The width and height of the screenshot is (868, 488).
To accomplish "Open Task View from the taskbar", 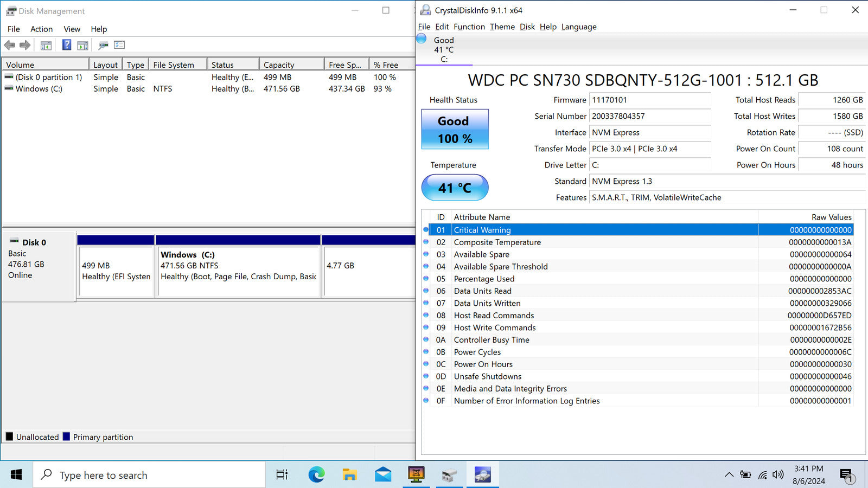I will click(x=282, y=475).
